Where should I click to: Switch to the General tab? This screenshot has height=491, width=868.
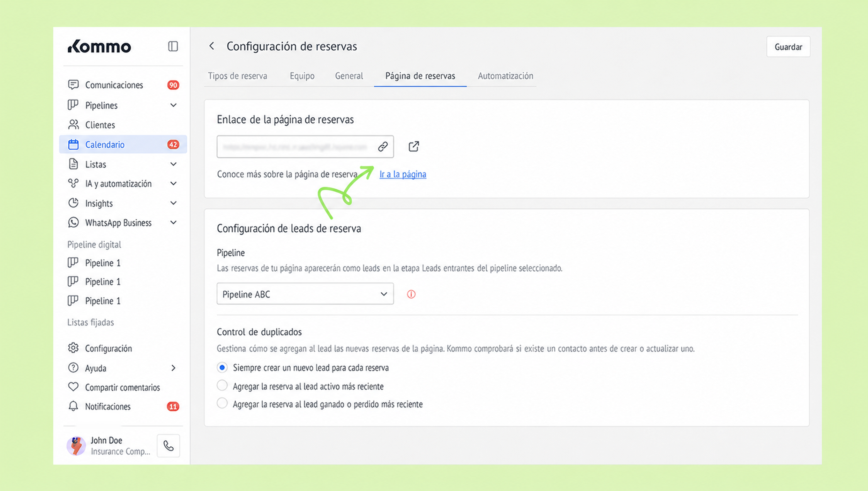pos(349,76)
